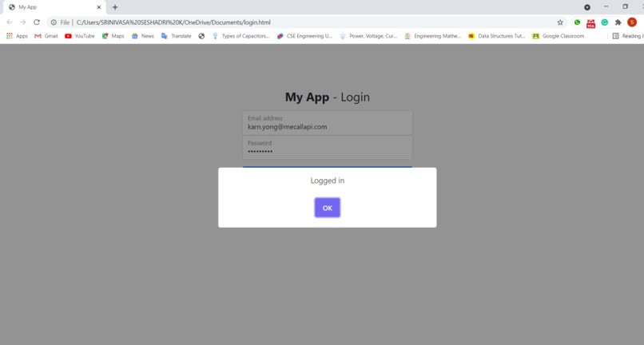Viewport: 644px width, 345px height.
Task: Open the News bookmark
Action: pos(142,36)
